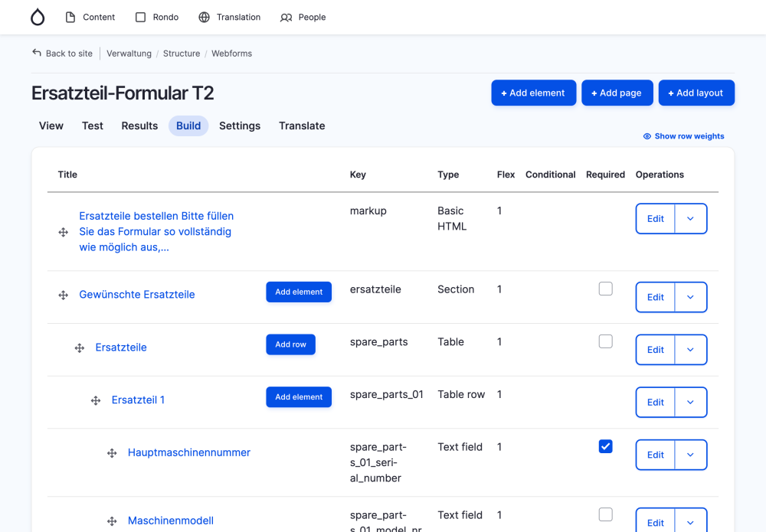Open the Translate tab
The height and width of the screenshot is (532, 766).
pyautogui.click(x=302, y=126)
